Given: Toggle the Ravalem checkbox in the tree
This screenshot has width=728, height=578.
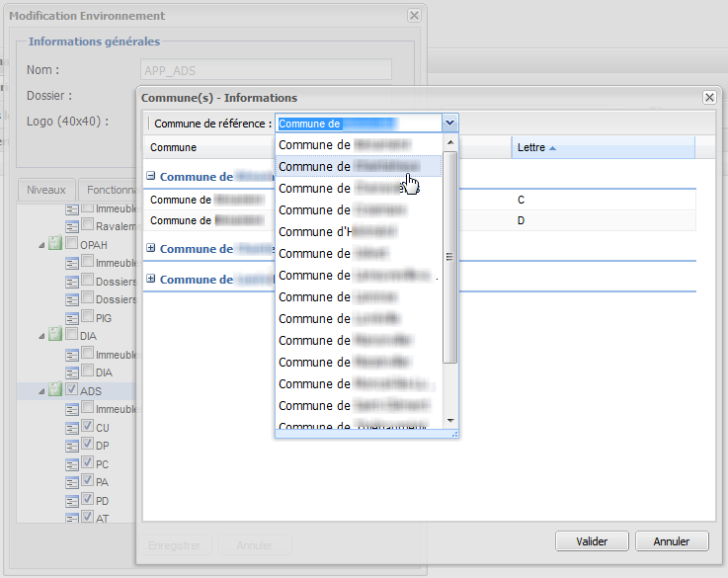Looking at the screenshot, I should pos(87,224).
